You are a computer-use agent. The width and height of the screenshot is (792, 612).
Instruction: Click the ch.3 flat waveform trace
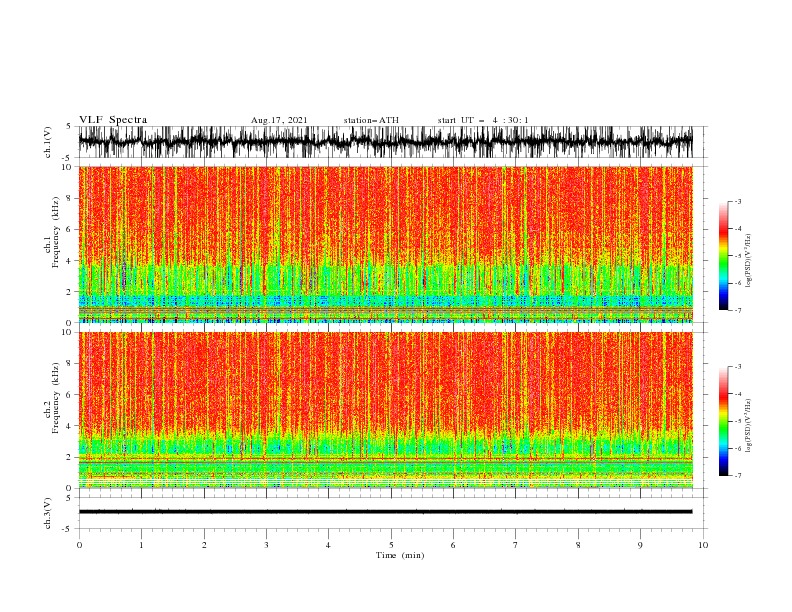pos(385,512)
